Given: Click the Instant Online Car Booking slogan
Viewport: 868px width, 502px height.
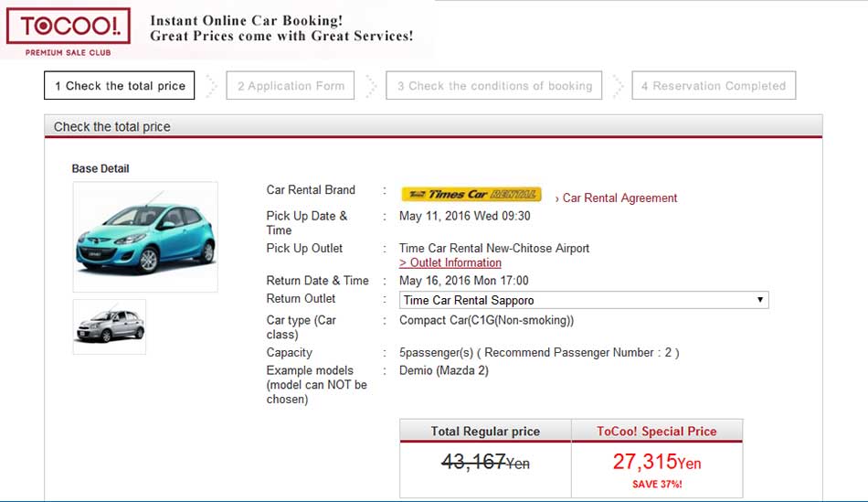Looking at the screenshot, I should (x=281, y=28).
